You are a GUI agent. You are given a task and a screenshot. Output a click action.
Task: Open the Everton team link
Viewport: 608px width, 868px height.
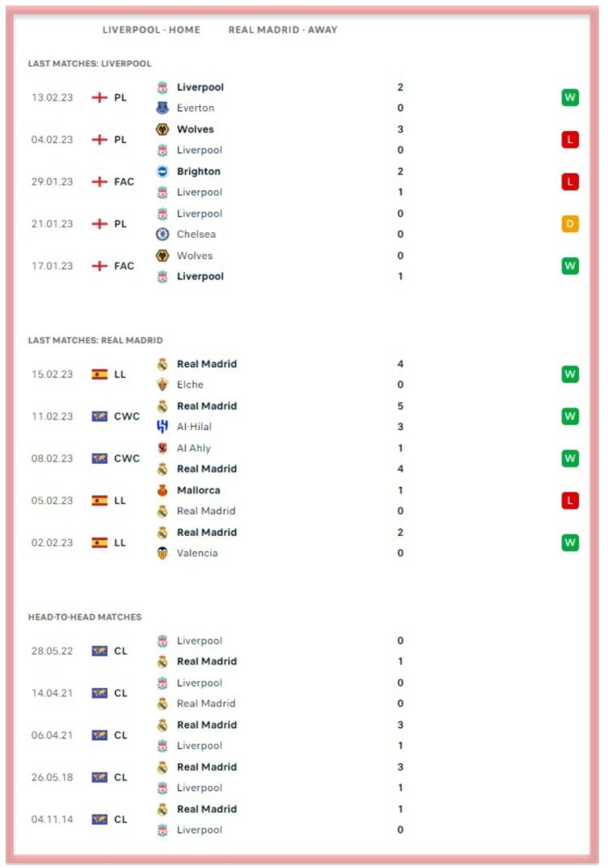195,108
